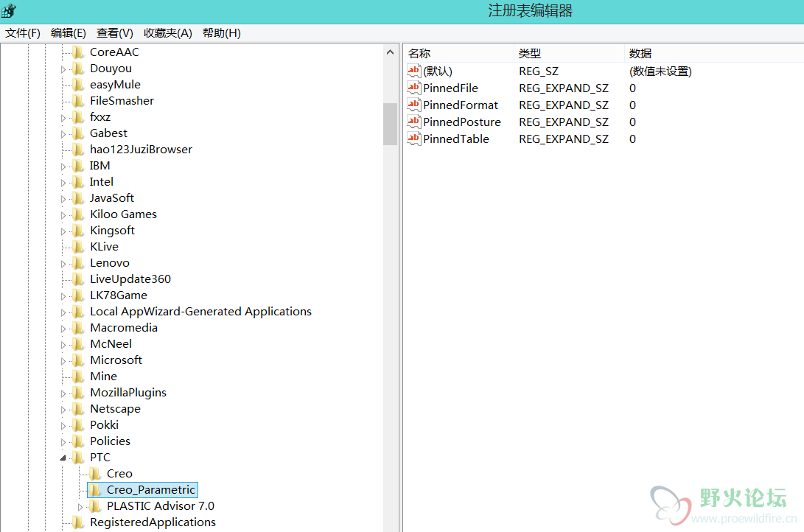
Task: Select the PinnedTable value name
Action: click(x=456, y=139)
